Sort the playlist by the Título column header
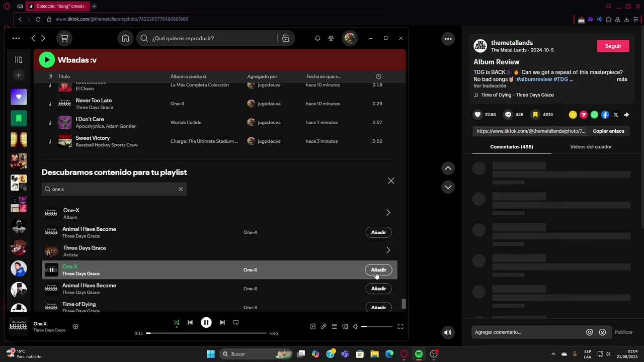The width and height of the screenshot is (644, 362). pyautogui.click(x=64, y=76)
